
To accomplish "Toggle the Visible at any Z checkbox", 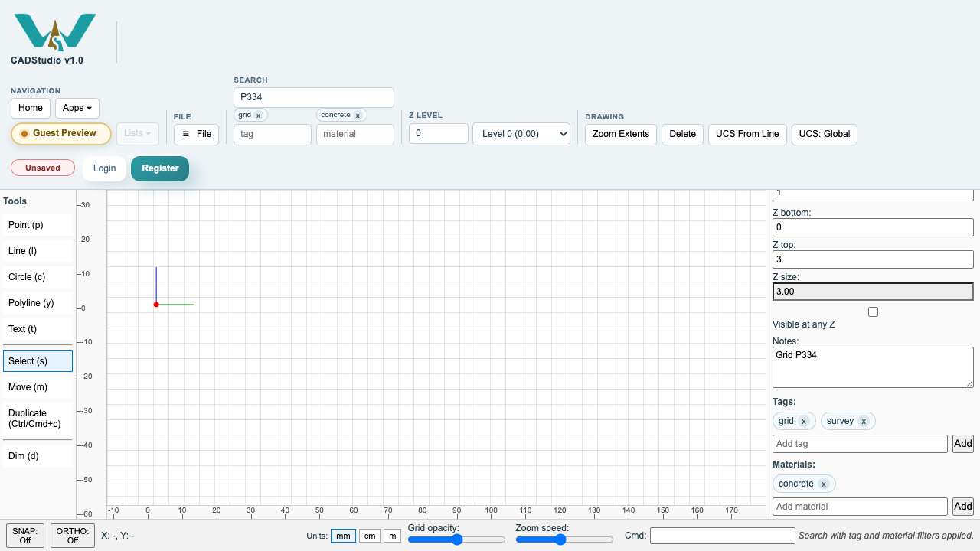I will [873, 311].
